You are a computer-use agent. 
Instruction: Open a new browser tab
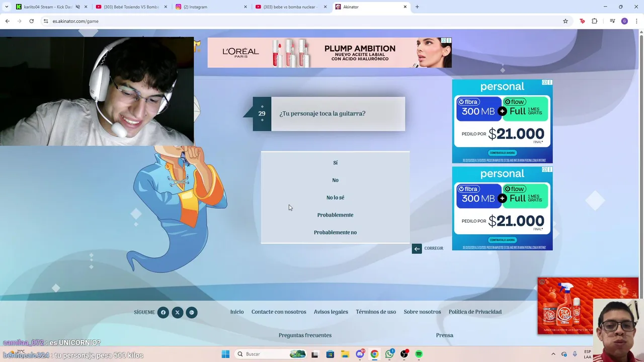(x=417, y=7)
